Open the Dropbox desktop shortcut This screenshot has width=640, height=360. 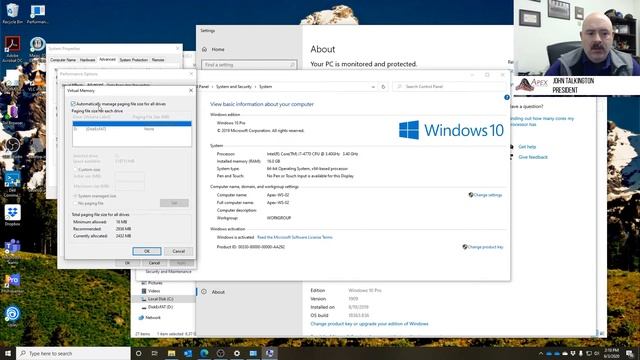pyautogui.click(x=12, y=216)
